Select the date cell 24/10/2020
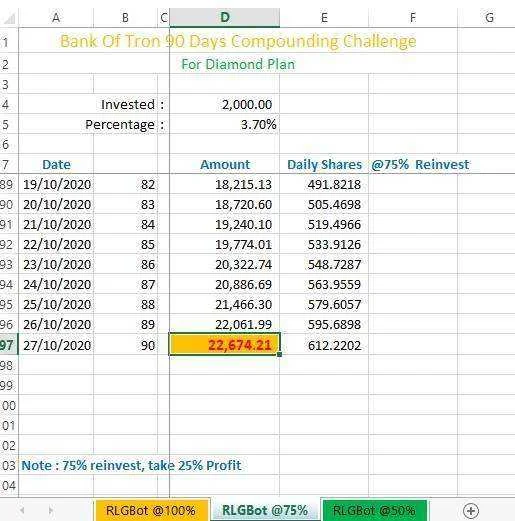The width and height of the screenshot is (515, 521). pos(56,284)
